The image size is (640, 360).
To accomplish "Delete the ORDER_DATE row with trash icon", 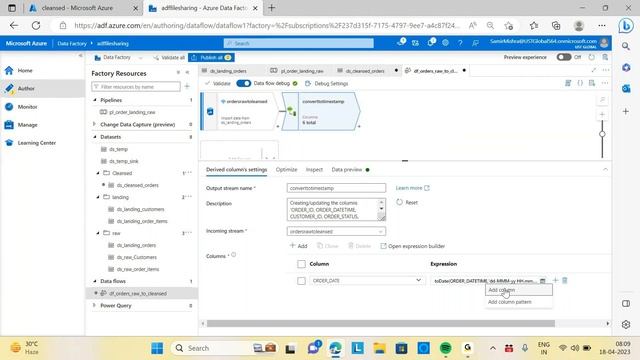I will pos(565,280).
